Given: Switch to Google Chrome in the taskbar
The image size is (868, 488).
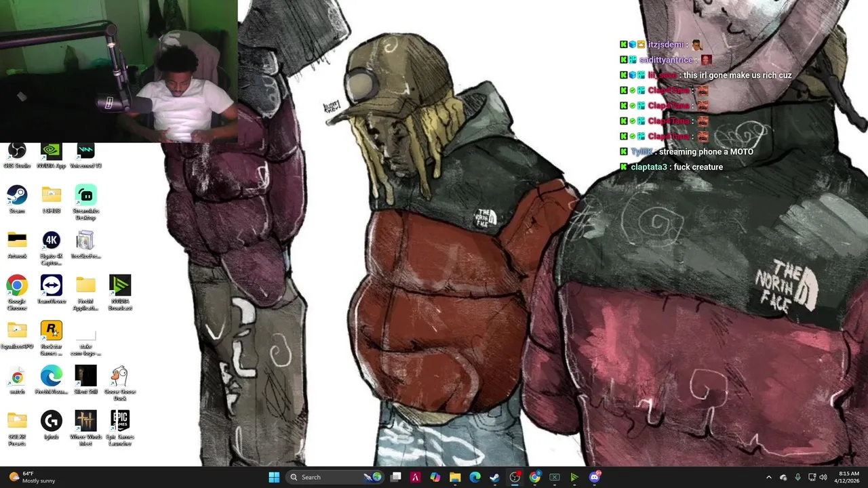Looking at the screenshot, I should click(x=534, y=477).
